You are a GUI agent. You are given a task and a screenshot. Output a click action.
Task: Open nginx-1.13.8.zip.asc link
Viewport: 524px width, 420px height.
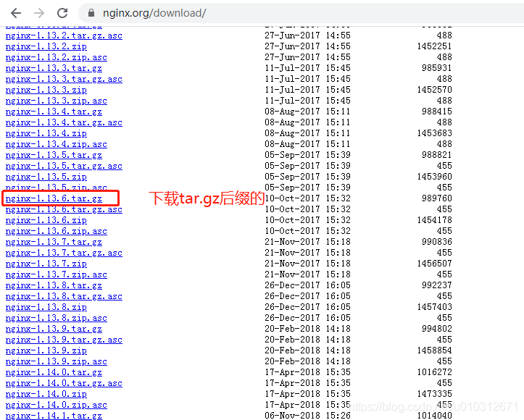coord(56,318)
